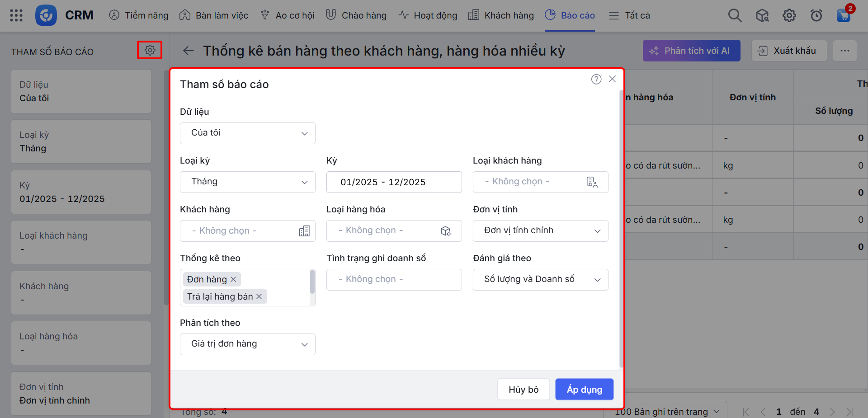868x418 pixels.
Task: Open the shopping cart with notifications
Action: pos(843,16)
